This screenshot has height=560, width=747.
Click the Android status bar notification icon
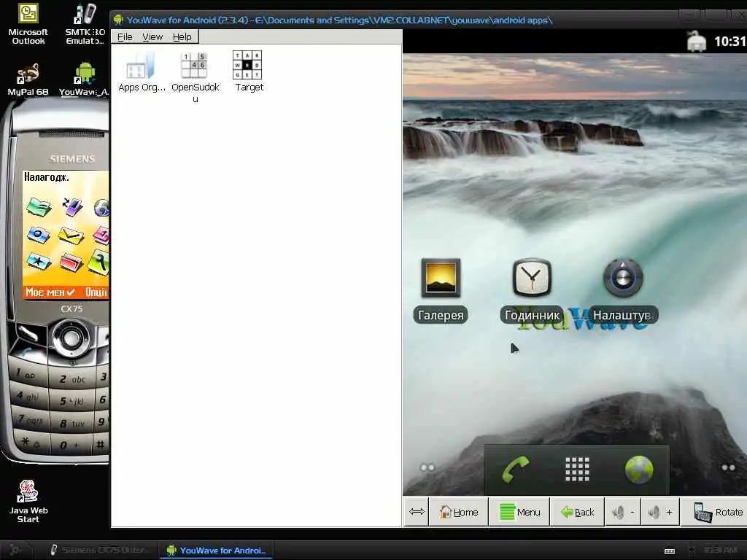pyautogui.click(x=696, y=42)
